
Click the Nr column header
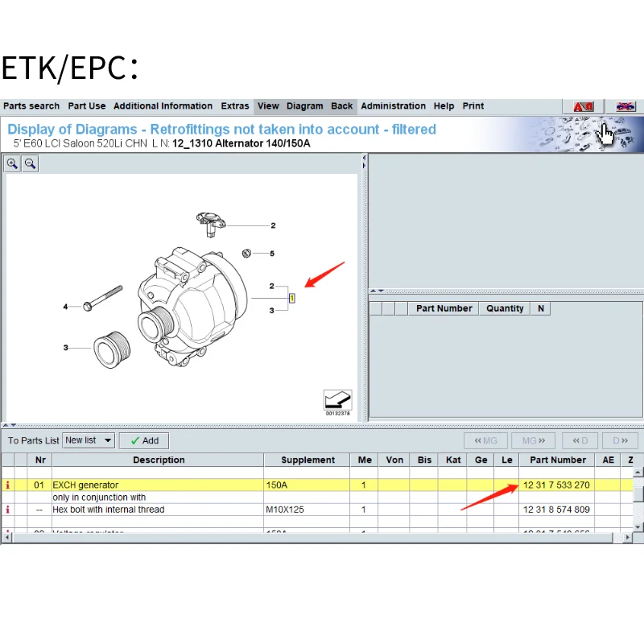[39, 460]
